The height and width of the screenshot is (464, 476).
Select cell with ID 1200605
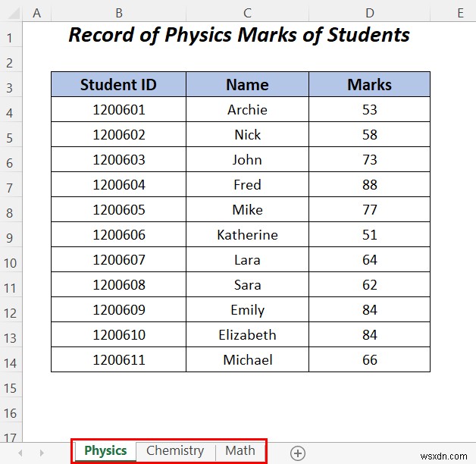coord(119,209)
